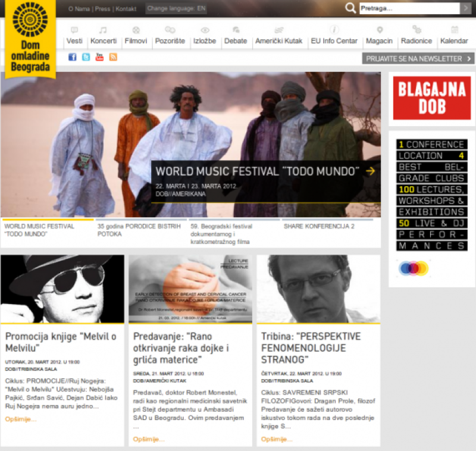Select the SHARE KONFERENCIJA 2 slide tab
Image resolution: width=476 pixels, height=451 pixels.
click(x=319, y=227)
